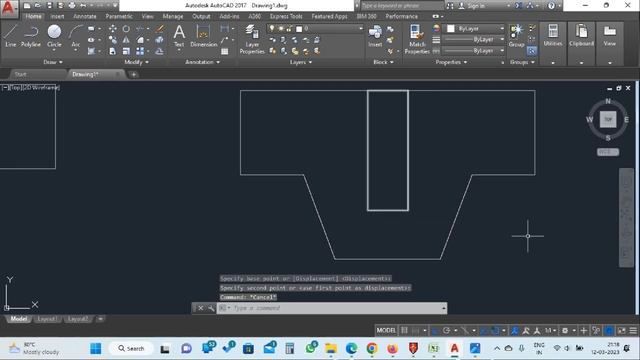Select the Array tool in Modify panel

(140, 51)
